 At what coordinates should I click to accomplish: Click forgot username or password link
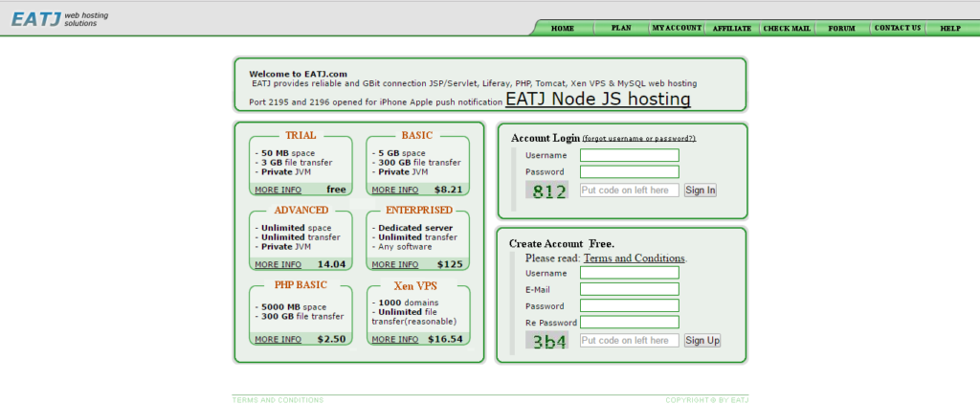[638, 139]
